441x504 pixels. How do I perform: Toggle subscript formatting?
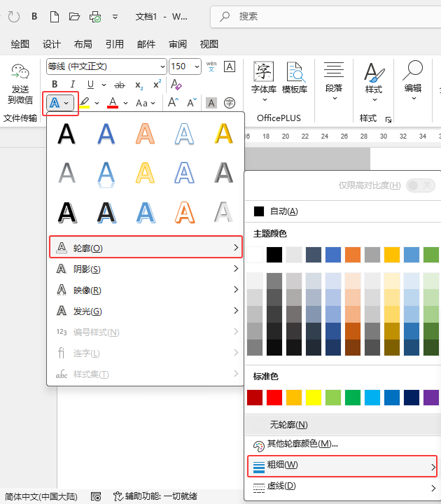pyautogui.click(x=139, y=85)
